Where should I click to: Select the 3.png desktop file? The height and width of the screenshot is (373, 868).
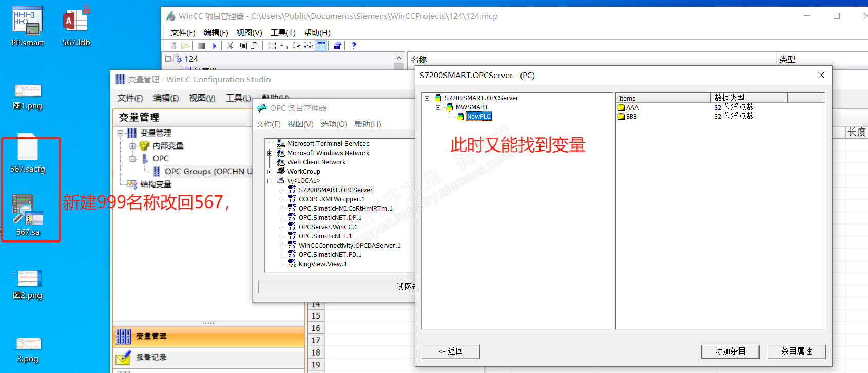tap(28, 349)
